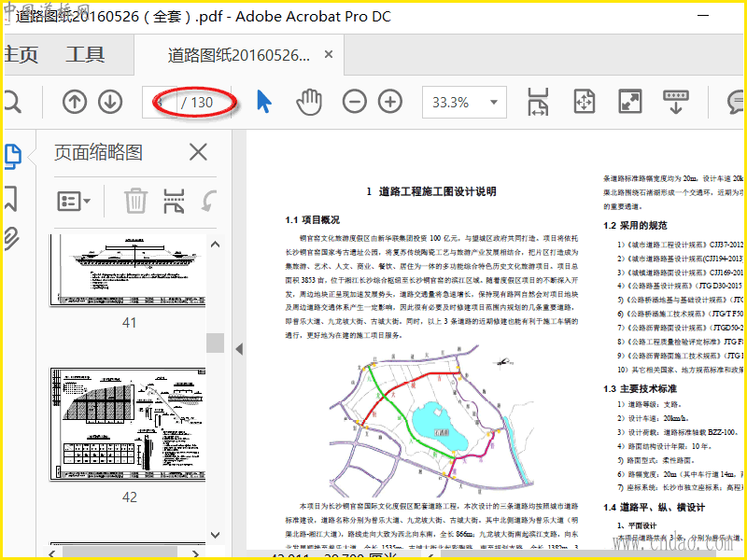The width and height of the screenshot is (747, 560).
Task: Click the 1.2 采用的规范 heading
Action: click(x=635, y=225)
